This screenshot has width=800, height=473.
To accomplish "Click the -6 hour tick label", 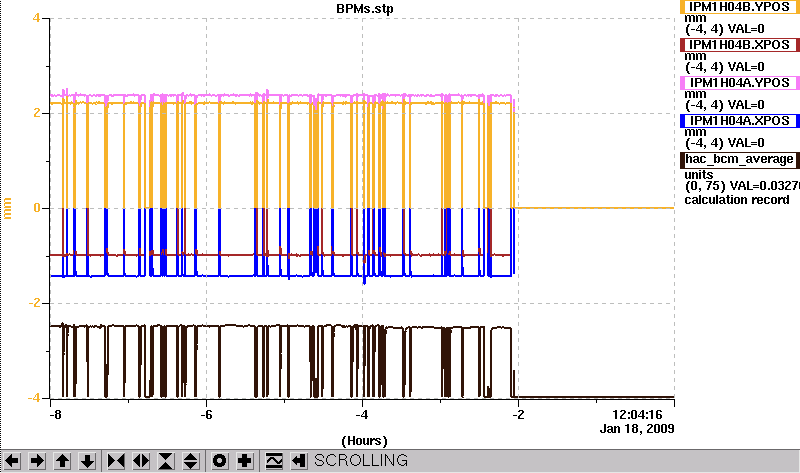I will (x=206, y=414).
